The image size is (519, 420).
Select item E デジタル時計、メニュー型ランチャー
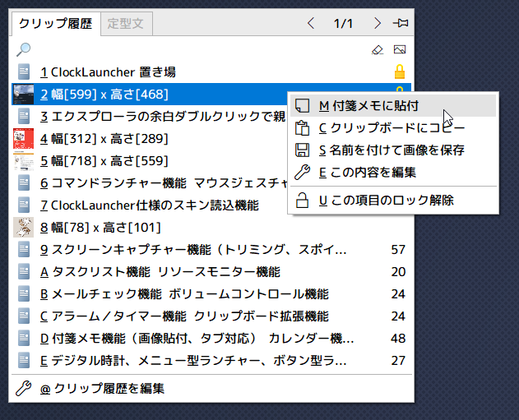(211, 360)
